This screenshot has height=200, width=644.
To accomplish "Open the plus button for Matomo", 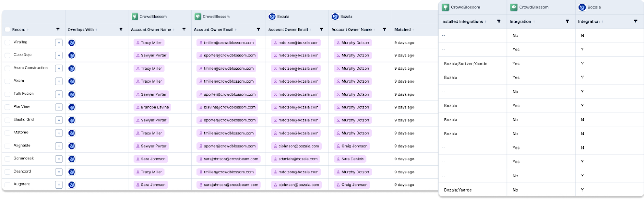I will click(x=59, y=133).
